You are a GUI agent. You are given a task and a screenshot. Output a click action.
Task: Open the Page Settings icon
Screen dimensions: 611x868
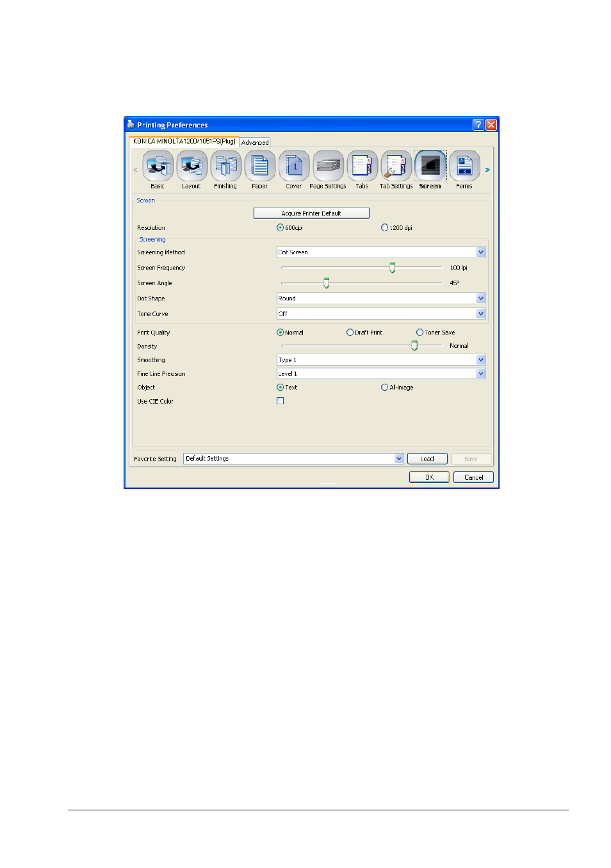point(328,166)
